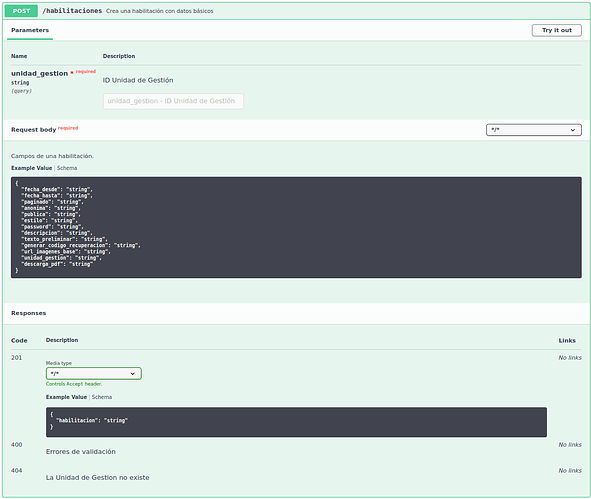The height and width of the screenshot is (499, 591).
Task: Click the 'descarga_pdf' line in example
Action: [x=57, y=265]
